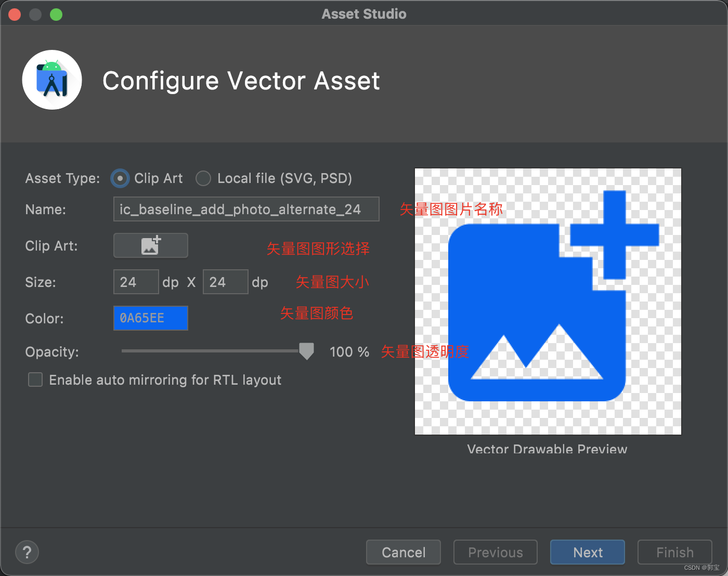Click the Name field ic_baseline_add_photo_alternate_24
This screenshot has width=728, height=576.
[x=246, y=209]
